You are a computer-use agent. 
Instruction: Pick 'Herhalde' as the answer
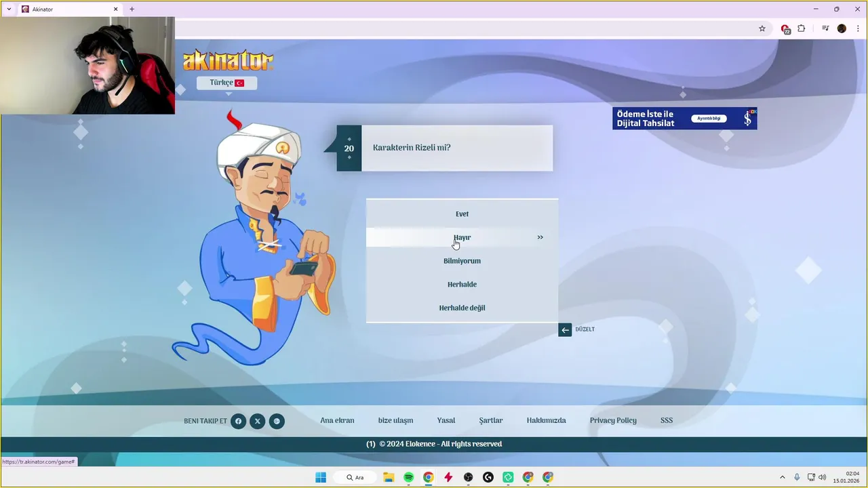click(x=462, y=285)
